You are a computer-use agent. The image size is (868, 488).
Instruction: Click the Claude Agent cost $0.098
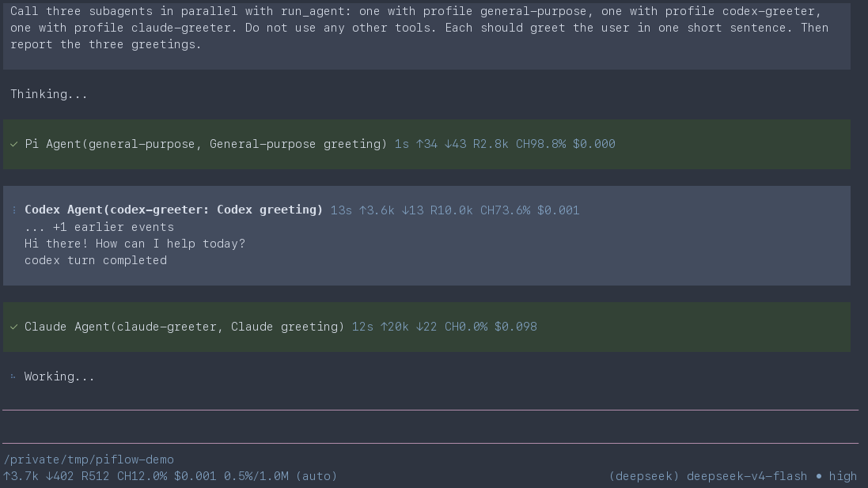[x=515, y=327]
